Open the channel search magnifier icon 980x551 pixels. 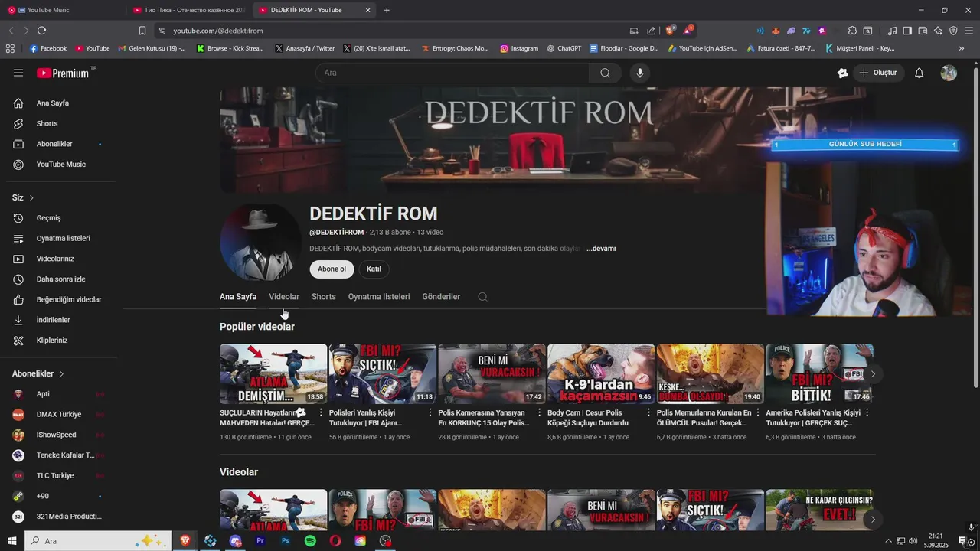click(482, 297)
